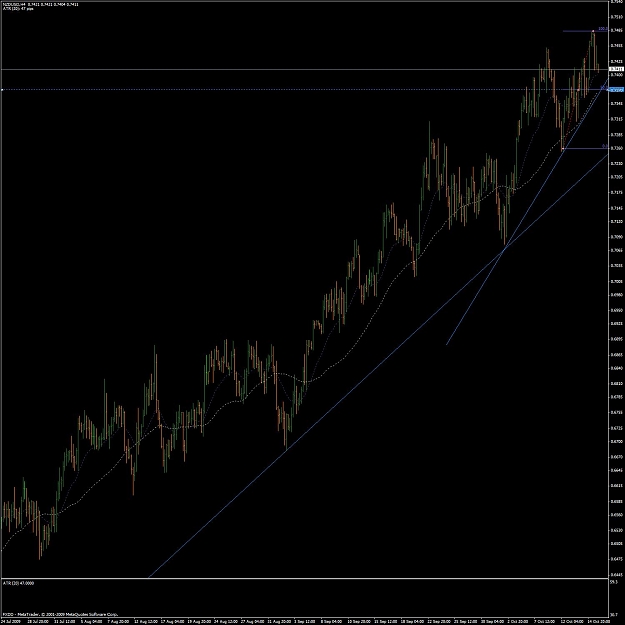The width and height of the screenshot is (625, 625).
Task: Select the dotted blue horizontal price line
Action: (305, 90)
